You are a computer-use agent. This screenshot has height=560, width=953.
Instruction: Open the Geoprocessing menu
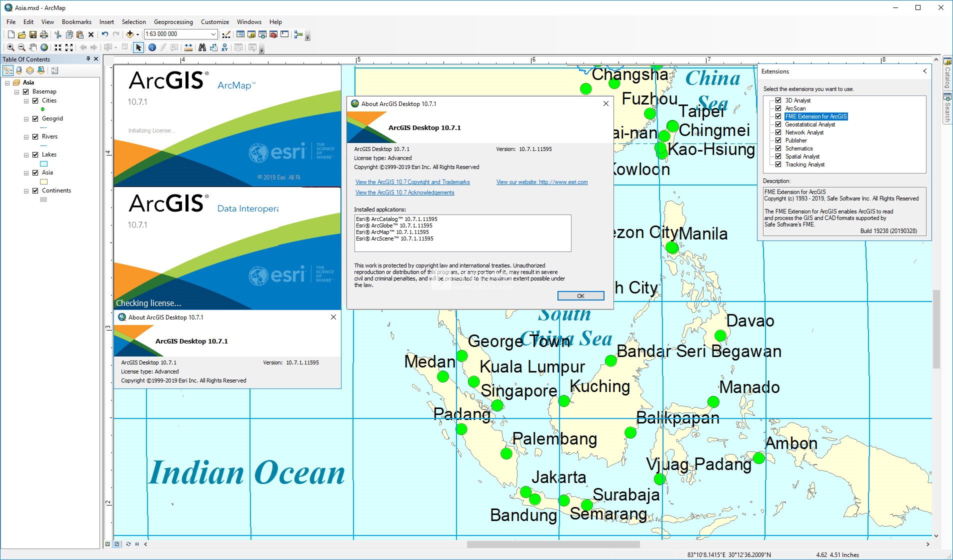[173, 21]
